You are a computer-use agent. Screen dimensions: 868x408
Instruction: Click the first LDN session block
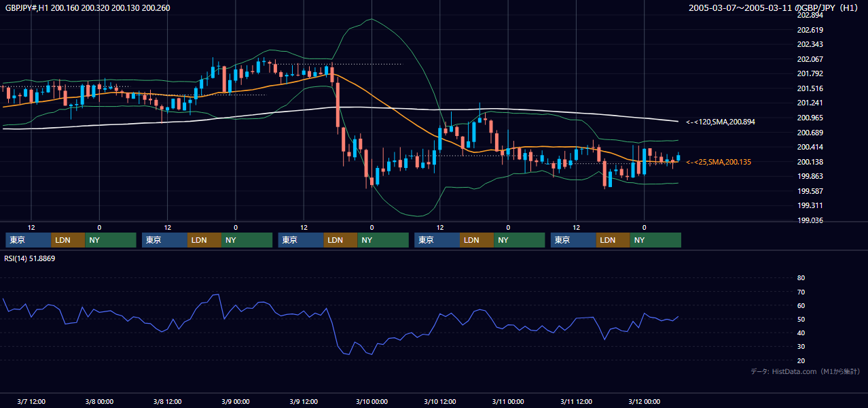68,240
